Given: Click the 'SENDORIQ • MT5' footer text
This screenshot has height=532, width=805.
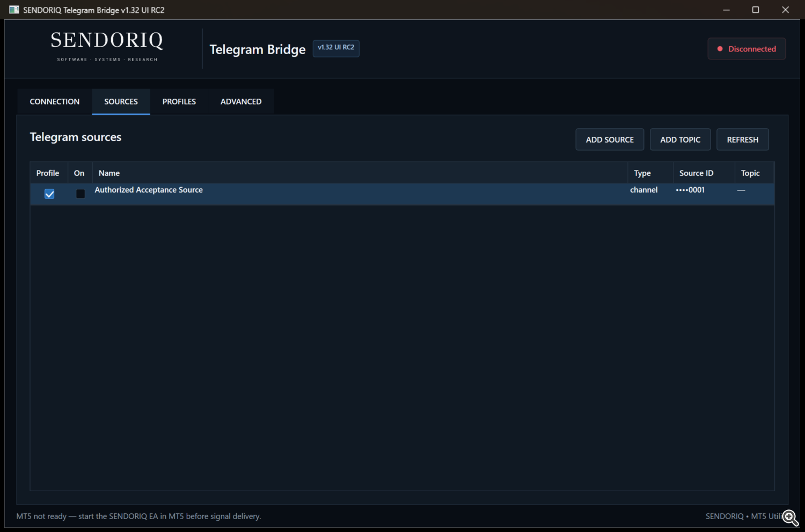Looking at the screenshot, I should [744, 516].
